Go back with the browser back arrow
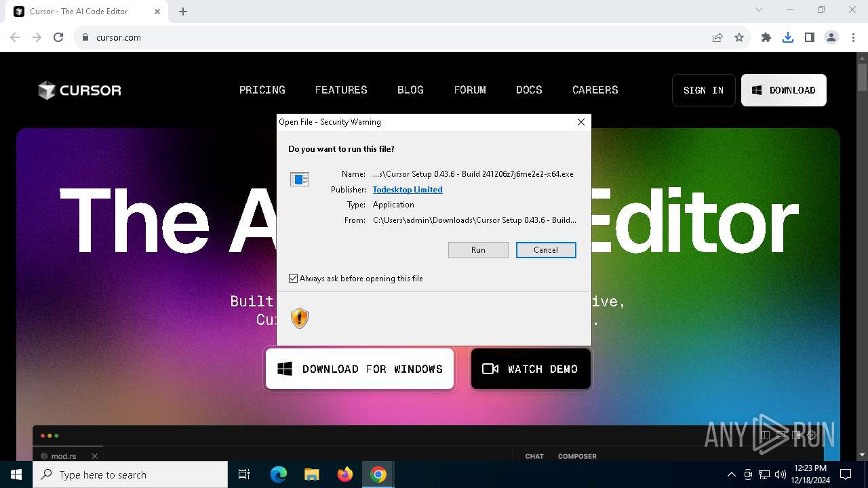 click(x=15, y=38)
